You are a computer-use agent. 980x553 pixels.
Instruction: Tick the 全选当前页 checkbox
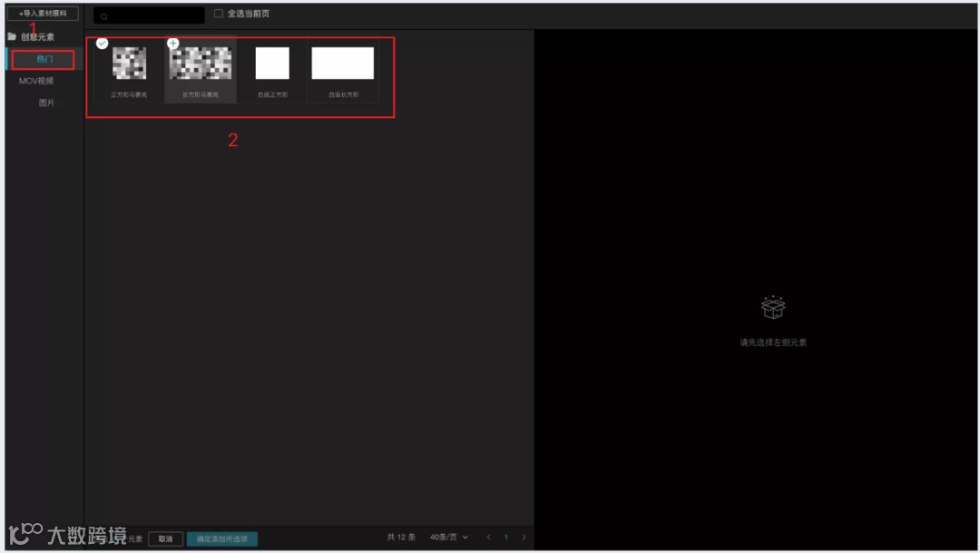218,13
